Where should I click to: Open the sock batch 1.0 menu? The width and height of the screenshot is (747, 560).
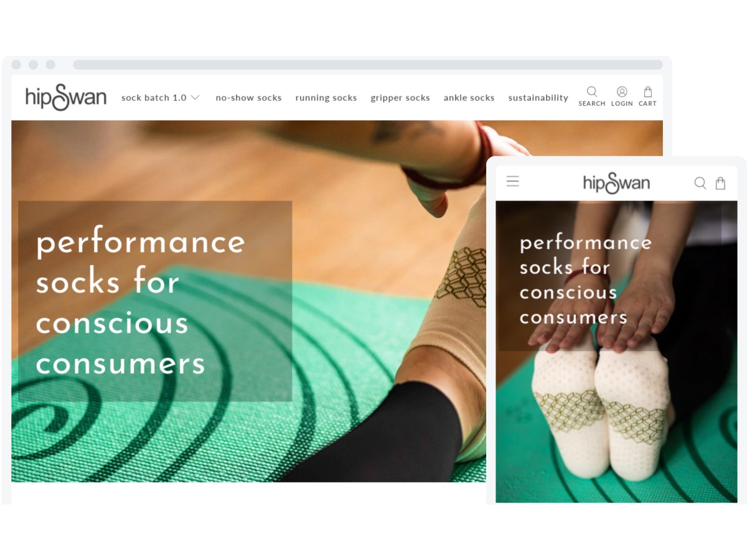point(154,98)
